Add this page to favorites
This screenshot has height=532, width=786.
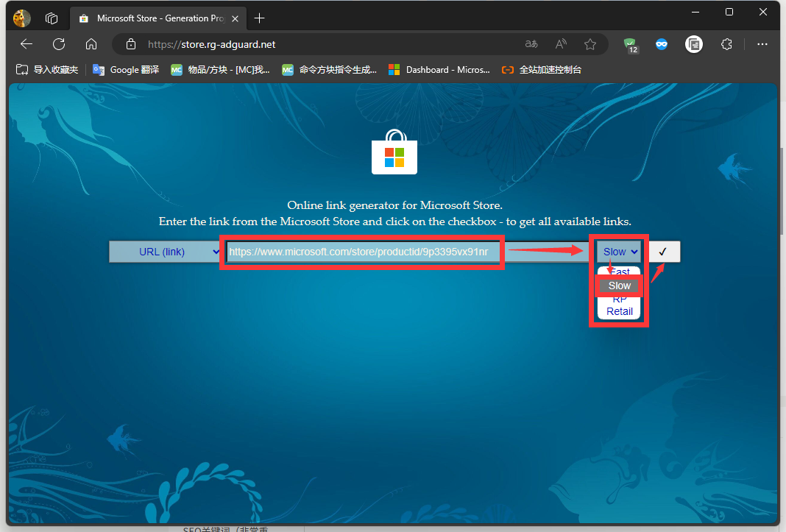coord(590,44)
